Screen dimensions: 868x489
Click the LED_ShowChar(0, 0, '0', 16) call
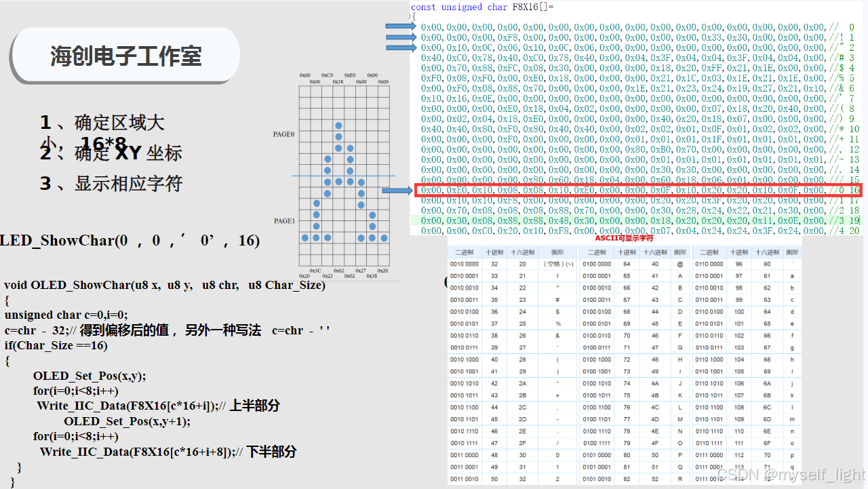tap(129, 240)
